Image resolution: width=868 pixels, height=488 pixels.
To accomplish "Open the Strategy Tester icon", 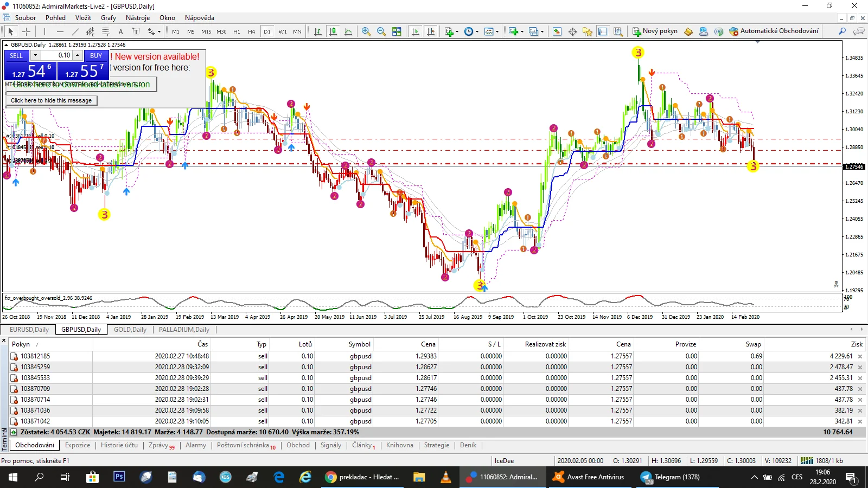I will (618, 31).
